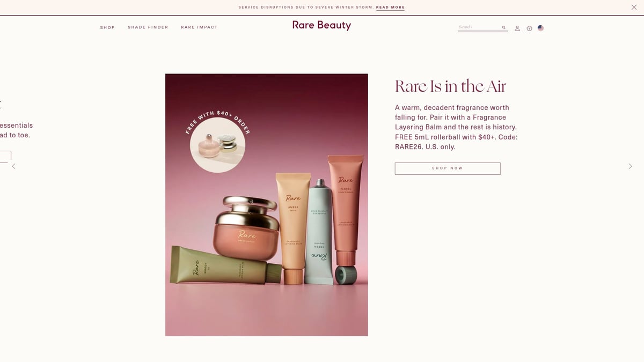Image resolution: width=644 pixels, height=362 pixels.
Task: Click the Rare Beauty logo
Action: [x=321, y=25]
